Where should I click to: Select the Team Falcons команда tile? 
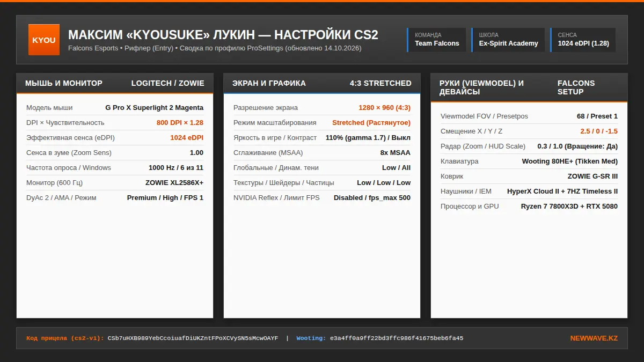[x=437, y=40]
